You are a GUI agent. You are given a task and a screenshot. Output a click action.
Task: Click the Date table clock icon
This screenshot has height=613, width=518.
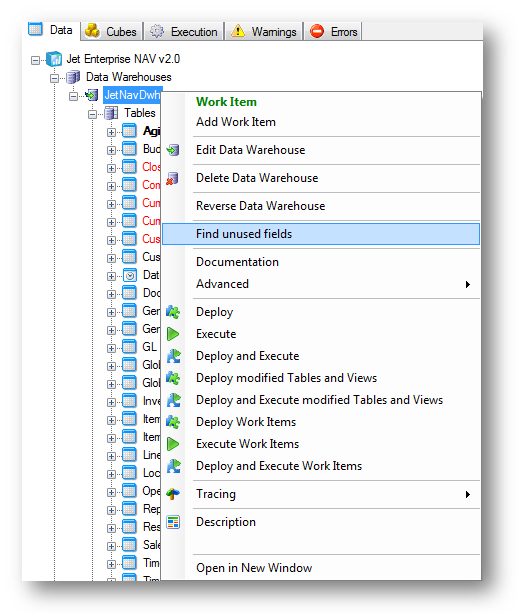coord(130,276)
